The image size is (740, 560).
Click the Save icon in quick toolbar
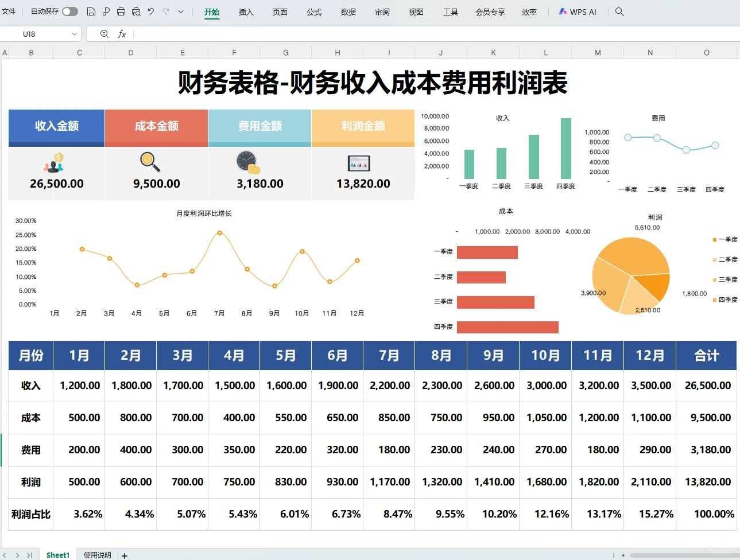click(x=91, y=11)
